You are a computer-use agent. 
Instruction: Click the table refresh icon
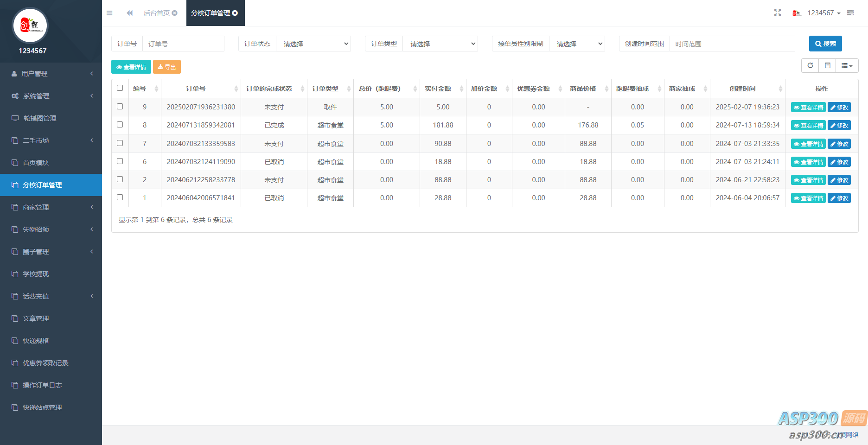click(x=810, y=66)
